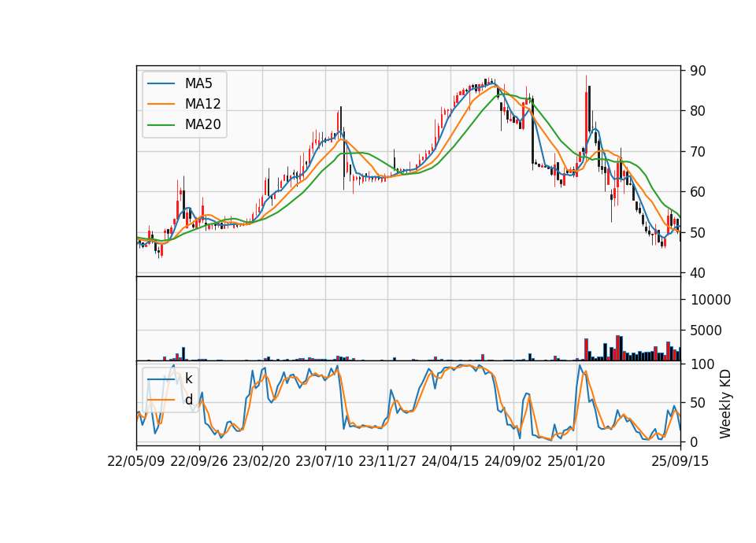This screenshot has height=543, width=756.
Task: Click the 22/05/09 date tick label
Action: click(x=136, y=461)
